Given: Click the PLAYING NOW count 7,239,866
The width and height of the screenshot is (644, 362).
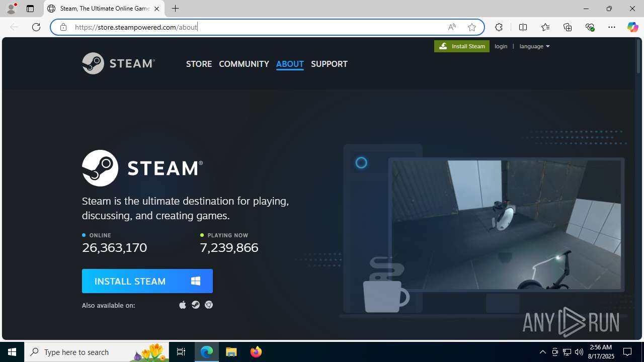Looking at the screenshot, I should click(229, 247).
